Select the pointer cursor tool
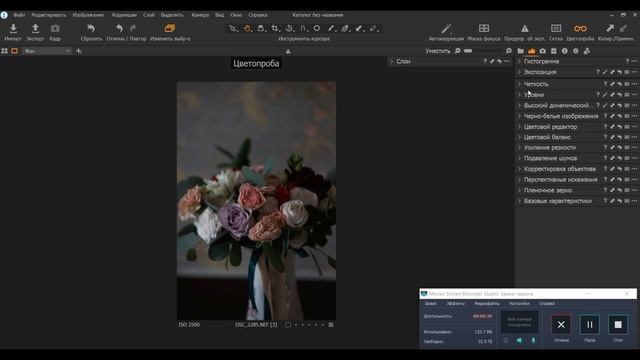Screen dimensions: 640x360 pos(233,29)
